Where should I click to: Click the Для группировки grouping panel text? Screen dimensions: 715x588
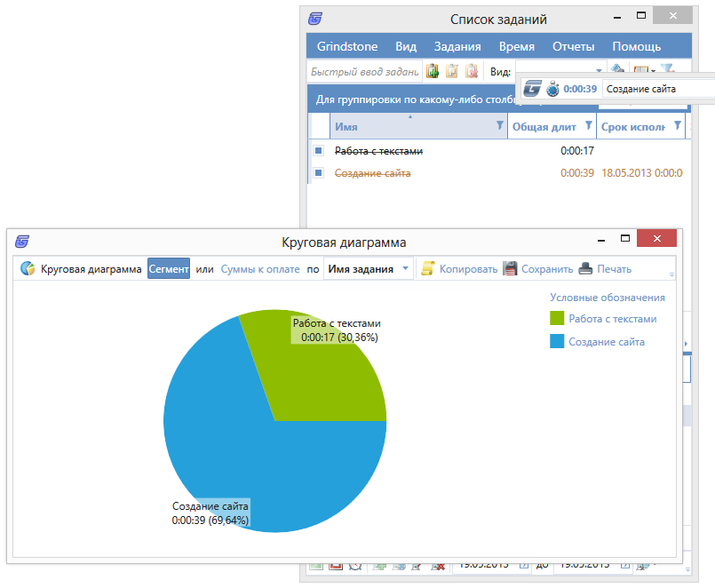click(x=415, y=99)
